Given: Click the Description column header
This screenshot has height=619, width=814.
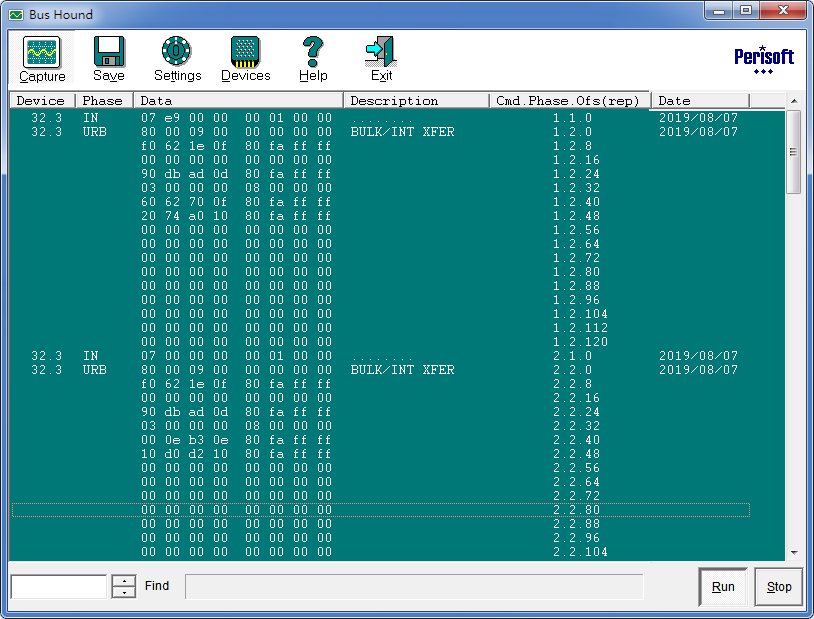Looking at the screenshot, I should [415, 101].
